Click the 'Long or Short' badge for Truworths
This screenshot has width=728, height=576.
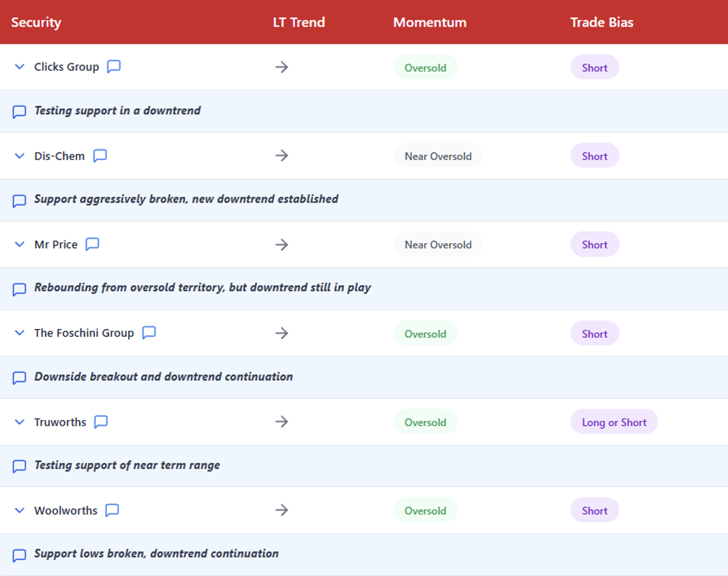pos(614,422)
